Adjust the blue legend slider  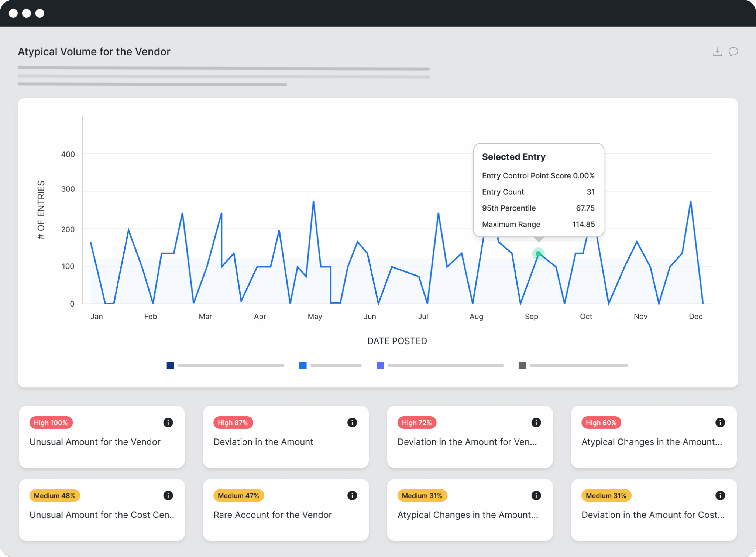point(336,365)
